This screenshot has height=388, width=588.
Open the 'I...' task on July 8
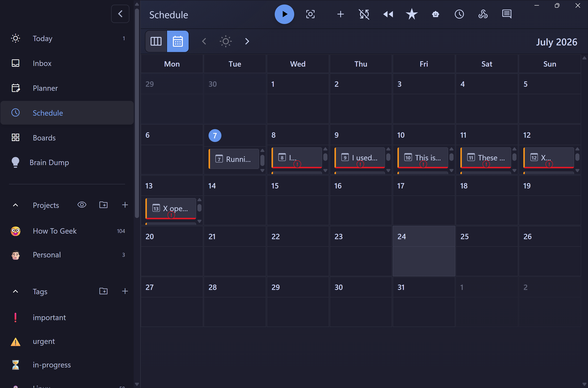pos(297,157)
